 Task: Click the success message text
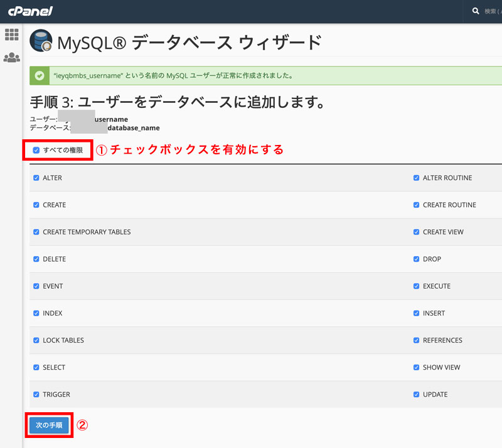(173, 76)
